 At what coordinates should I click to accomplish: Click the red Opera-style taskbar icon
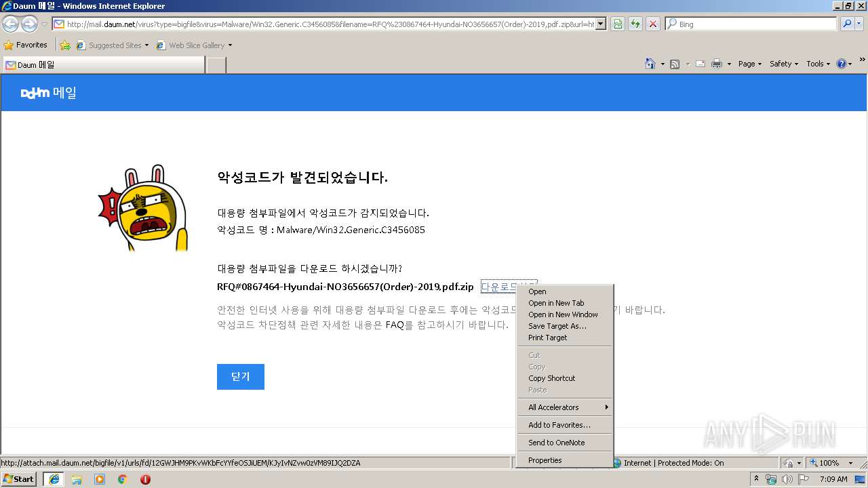tap(145, 479)
